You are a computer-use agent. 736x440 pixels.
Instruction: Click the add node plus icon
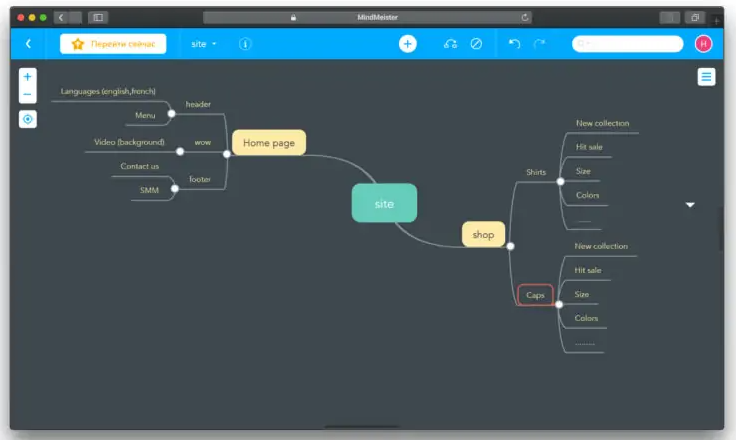click(407, 44)
